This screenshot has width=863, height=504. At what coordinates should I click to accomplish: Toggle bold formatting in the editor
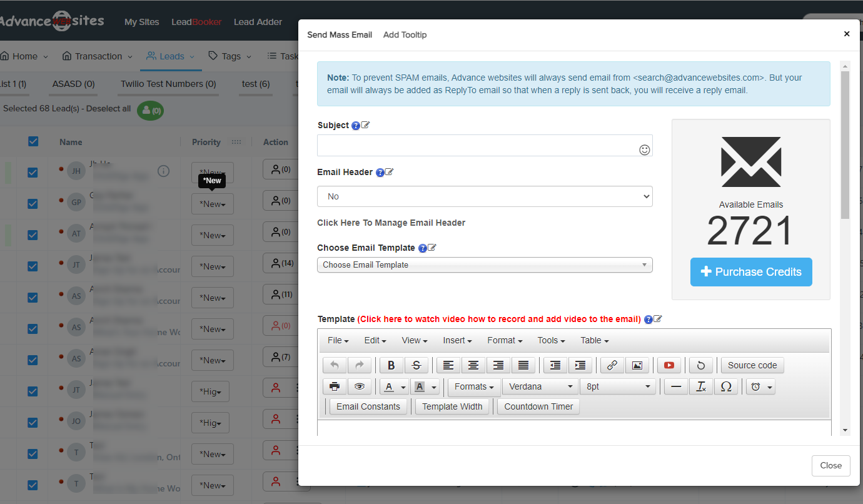pyautogui.click(x=391, y=365)
